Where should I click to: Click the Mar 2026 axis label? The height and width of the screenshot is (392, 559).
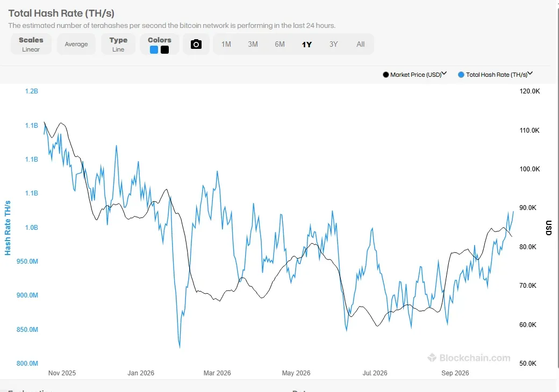click(217, 373)
